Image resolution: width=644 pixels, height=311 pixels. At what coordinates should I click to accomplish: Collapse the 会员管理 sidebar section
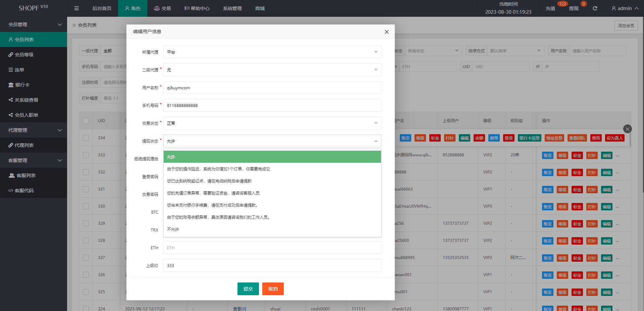coord(34,24)
